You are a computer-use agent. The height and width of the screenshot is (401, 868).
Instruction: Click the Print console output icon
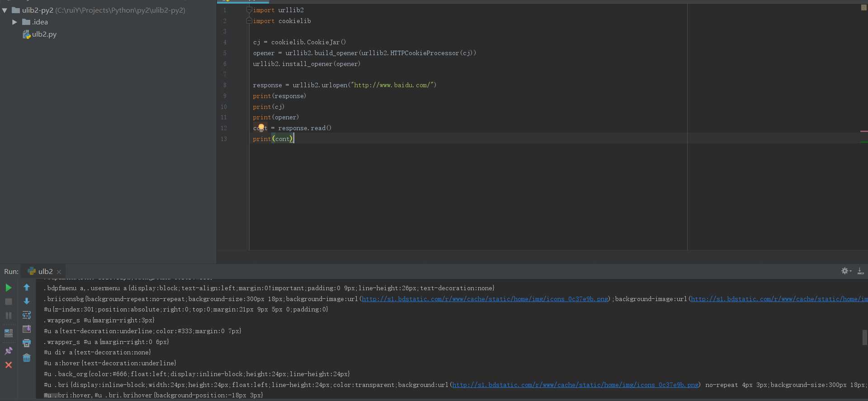coord(27,343)
